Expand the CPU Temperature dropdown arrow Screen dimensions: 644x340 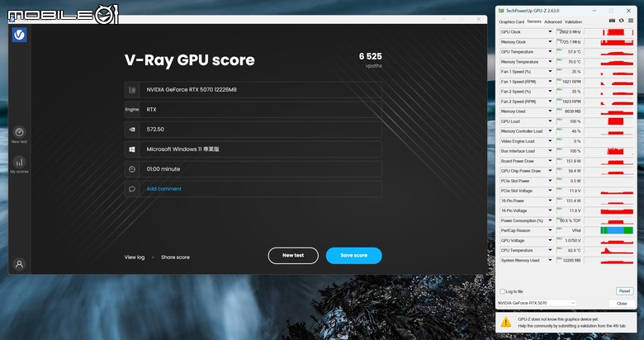[x=550, y=250]
